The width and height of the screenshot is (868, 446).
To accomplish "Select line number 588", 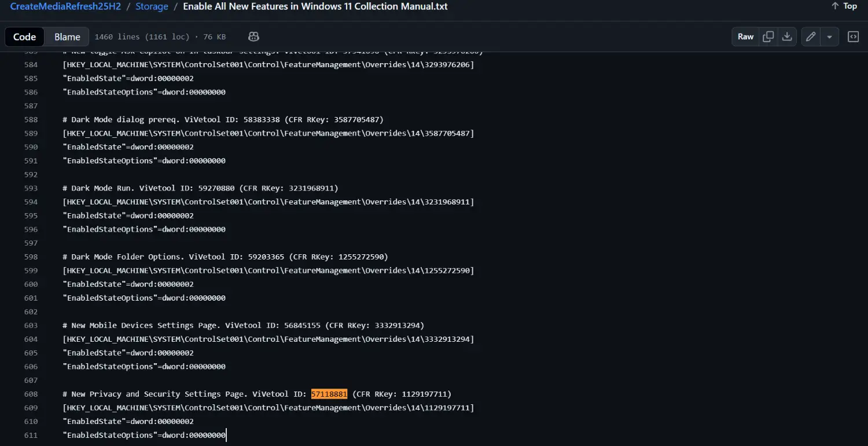I will coord(31,119).
